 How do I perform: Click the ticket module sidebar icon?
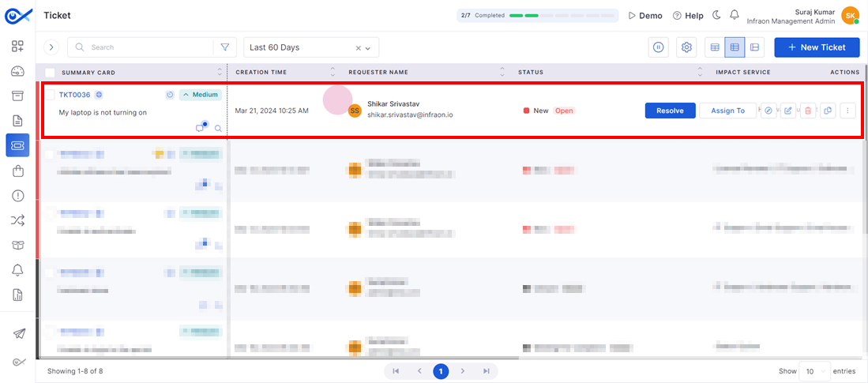point(17,145)
